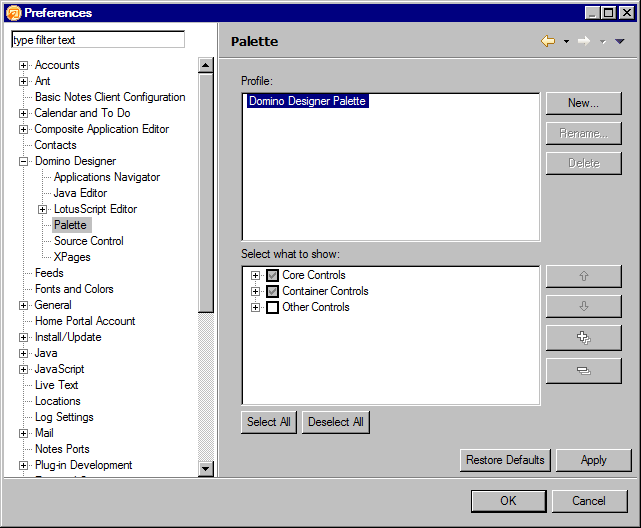
Task: Click the tree vertical scrollbar thumb
Action: point(206,193)
